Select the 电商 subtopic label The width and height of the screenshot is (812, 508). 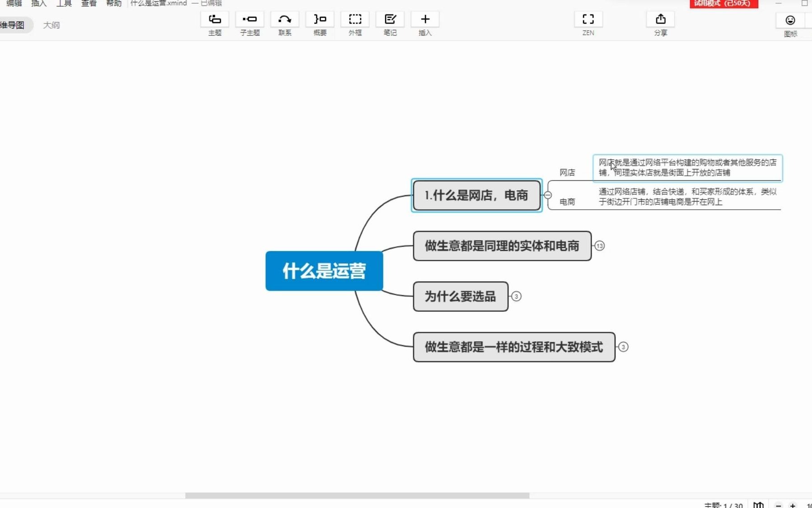[567, 202]
